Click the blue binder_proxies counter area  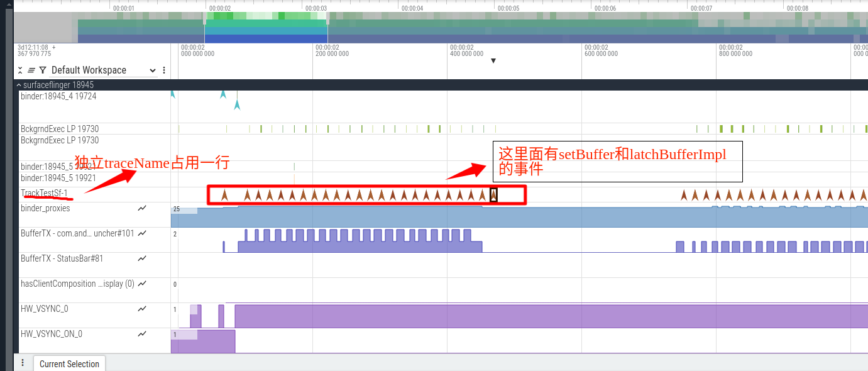[519, 217]
